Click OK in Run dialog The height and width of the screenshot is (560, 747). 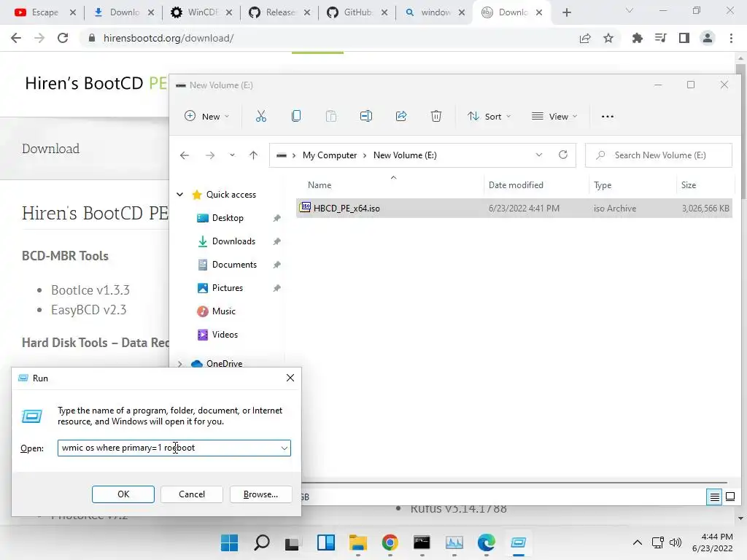pos(123,494)
